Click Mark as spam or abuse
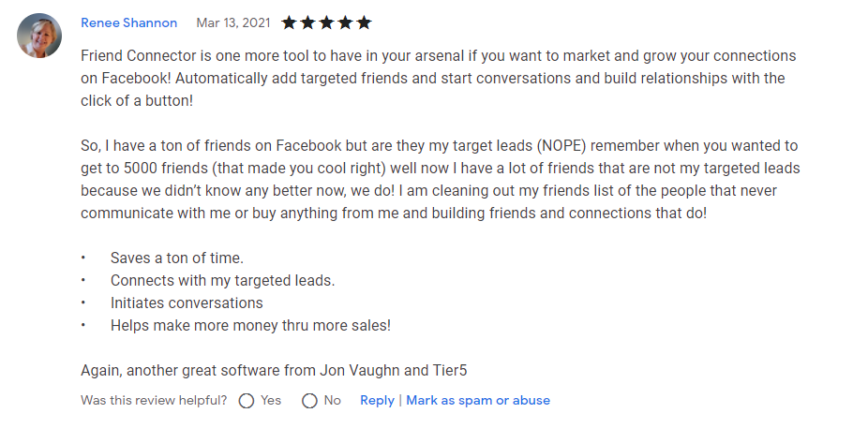 [x=478, y=400]
